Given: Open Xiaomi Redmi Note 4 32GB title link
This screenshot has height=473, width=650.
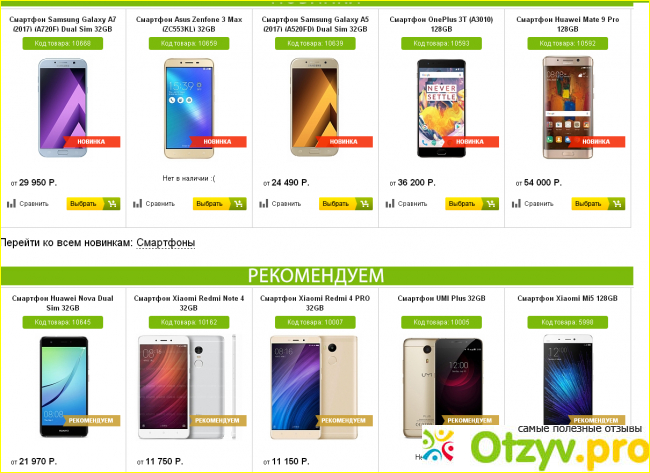Looking at the screenshot, I should click(189, 303).
